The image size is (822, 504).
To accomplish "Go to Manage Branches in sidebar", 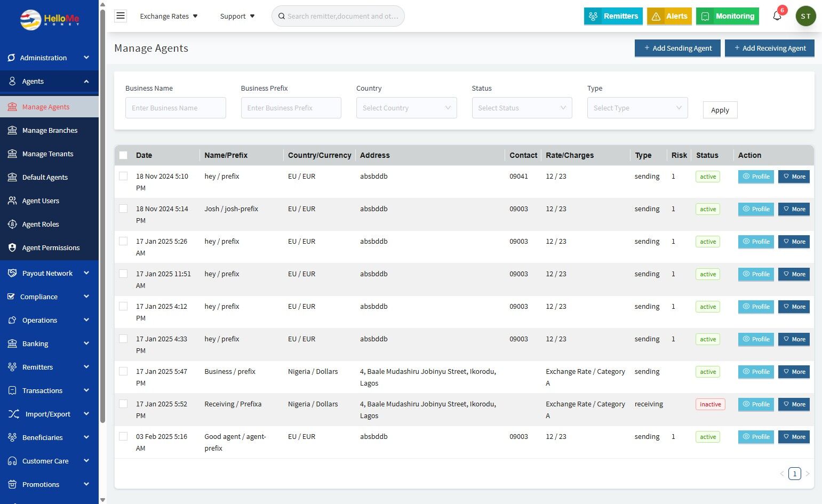I will pos(50,130).
